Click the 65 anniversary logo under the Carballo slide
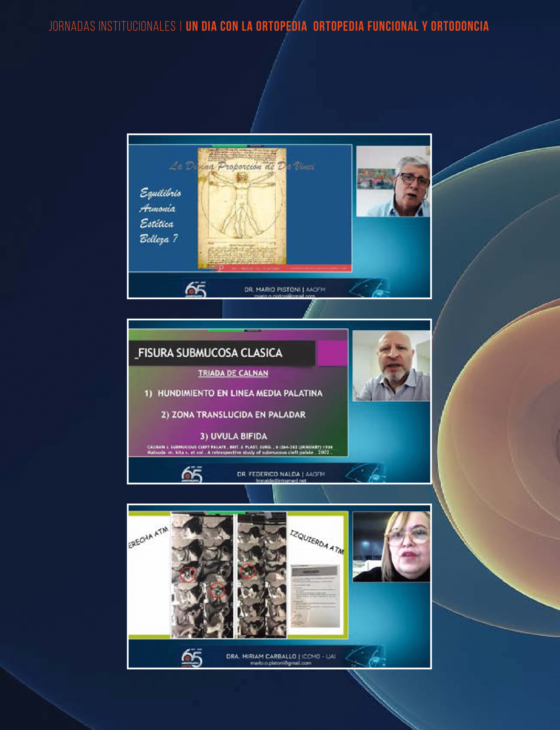The height and width of the screenshot is (730, 560). 192,658
